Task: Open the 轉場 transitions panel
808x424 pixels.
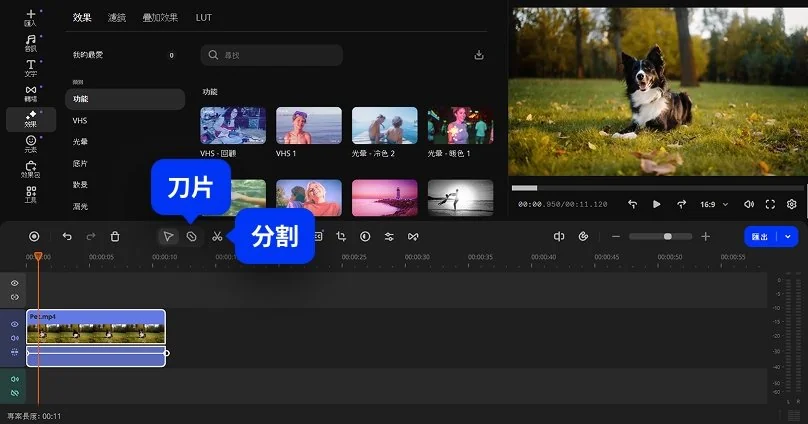Action: pyautogui.click(x=30, y=94)
